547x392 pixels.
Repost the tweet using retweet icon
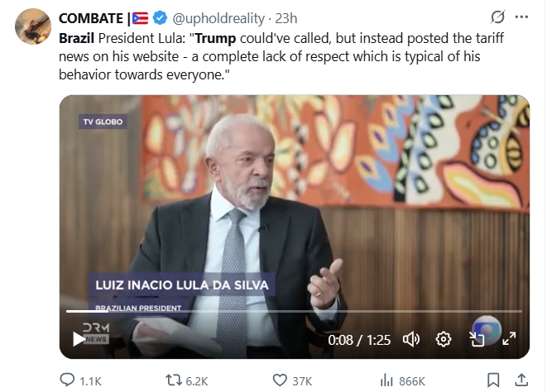pos(174,380)
